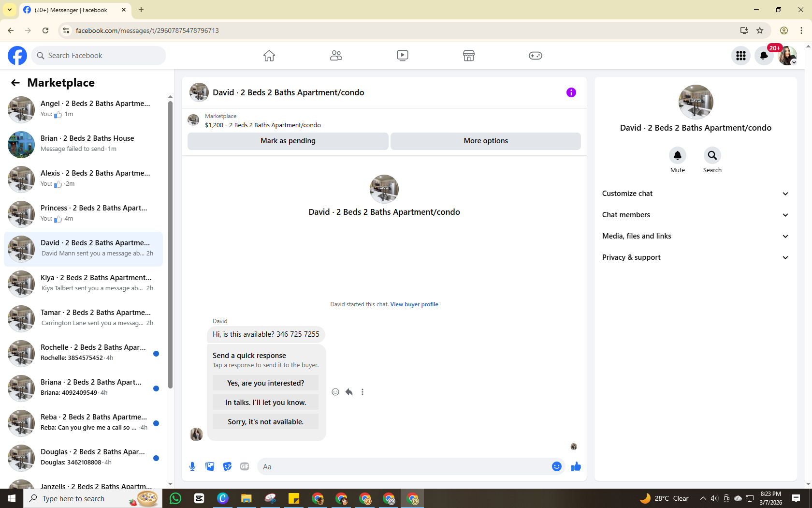Open the Princess conversation
Screen dimensions: 812x508
(83, 214)
